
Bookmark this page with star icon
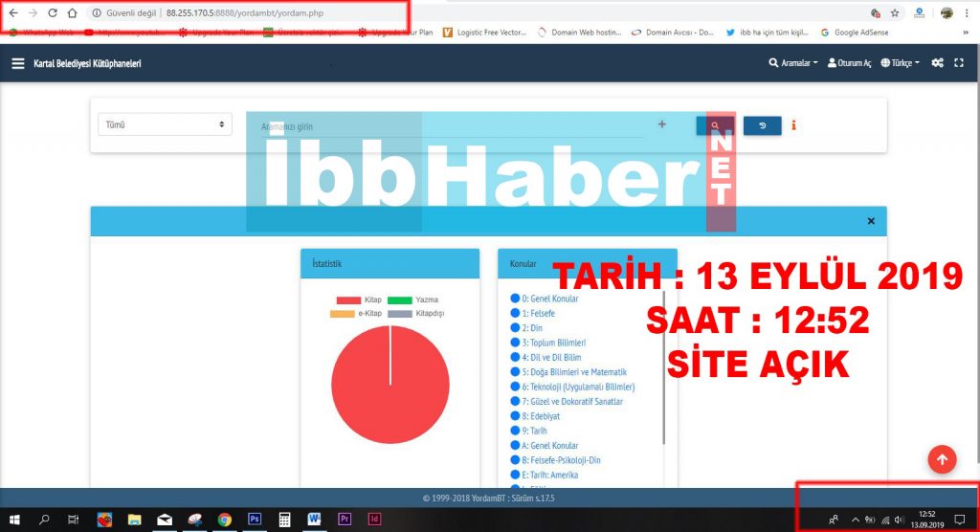pyautogui.click(x=895, y=12)
